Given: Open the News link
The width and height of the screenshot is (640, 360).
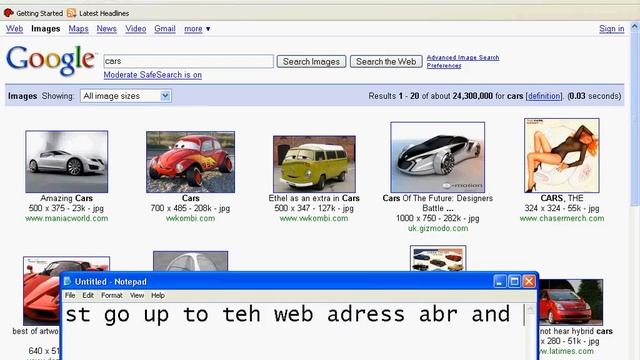Looking at the screenshot, I should coord(107,29).
